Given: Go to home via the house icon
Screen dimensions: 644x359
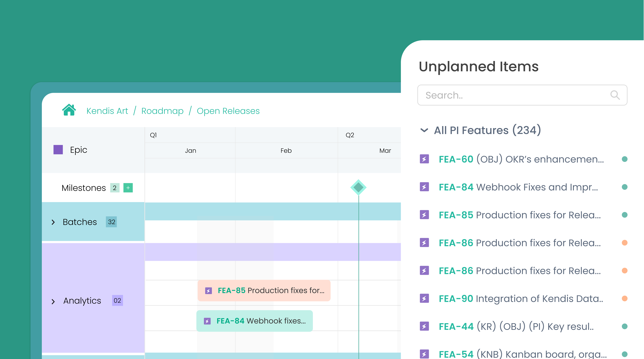Looking at the screenshot, I should pyautogui.click(x=69, y=110).
